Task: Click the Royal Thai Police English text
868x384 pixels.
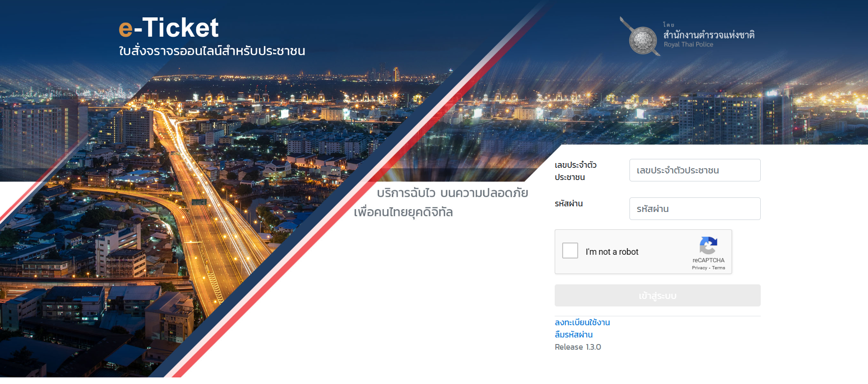Action: [688, 45]
